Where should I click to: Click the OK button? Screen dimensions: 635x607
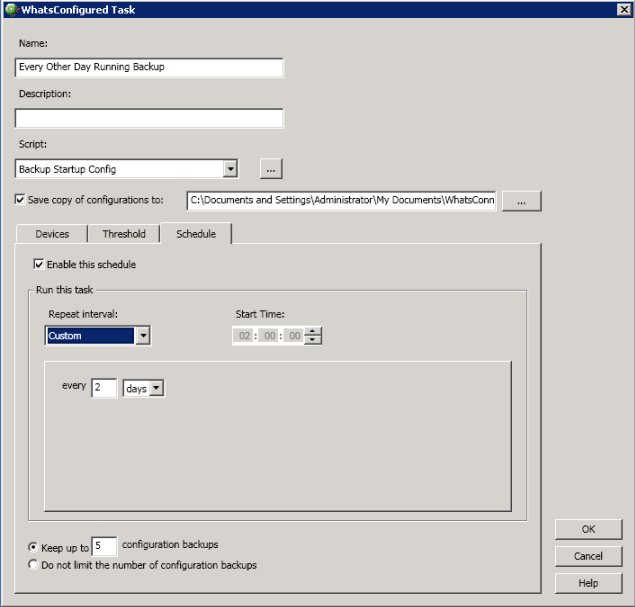coord(588,529)
